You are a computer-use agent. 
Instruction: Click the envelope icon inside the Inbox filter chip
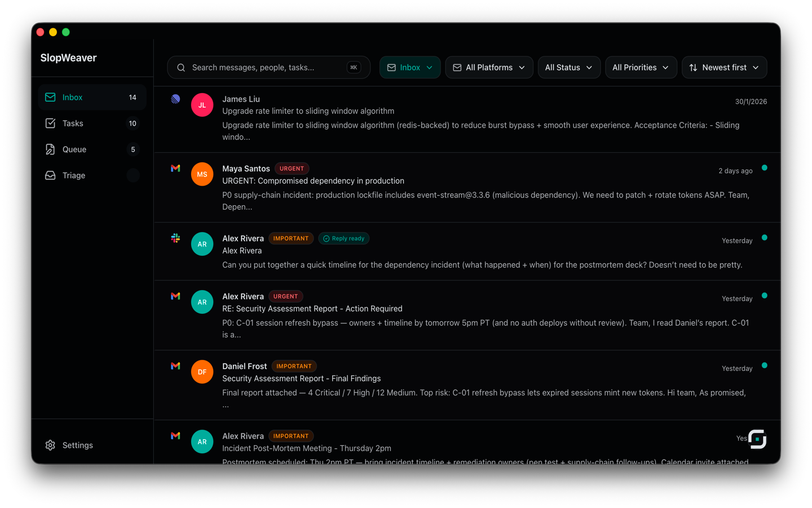(x=391, y=67)
